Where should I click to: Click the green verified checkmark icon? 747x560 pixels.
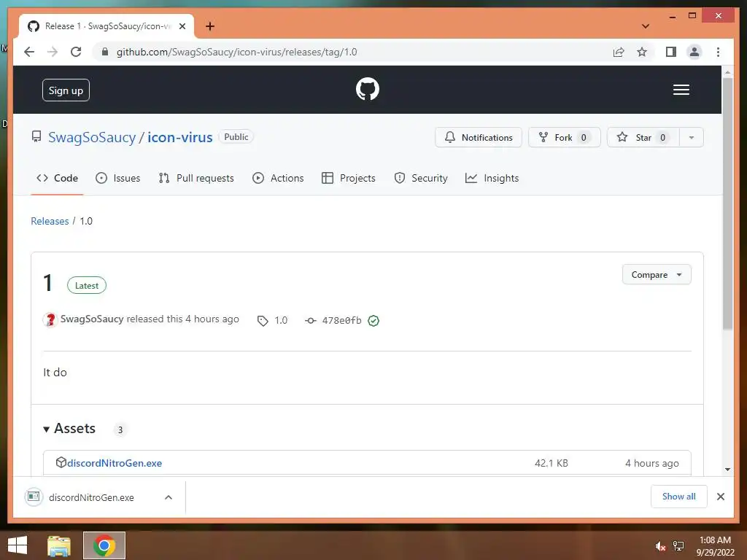(373, 321)
